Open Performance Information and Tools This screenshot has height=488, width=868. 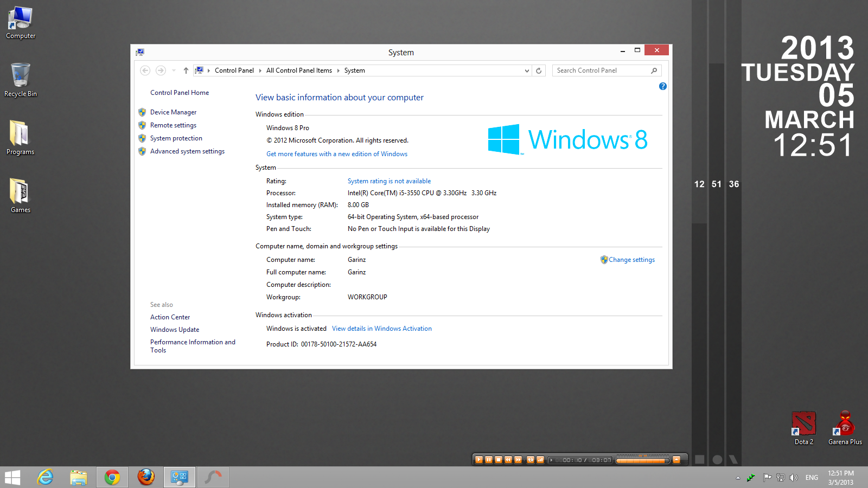193,346
